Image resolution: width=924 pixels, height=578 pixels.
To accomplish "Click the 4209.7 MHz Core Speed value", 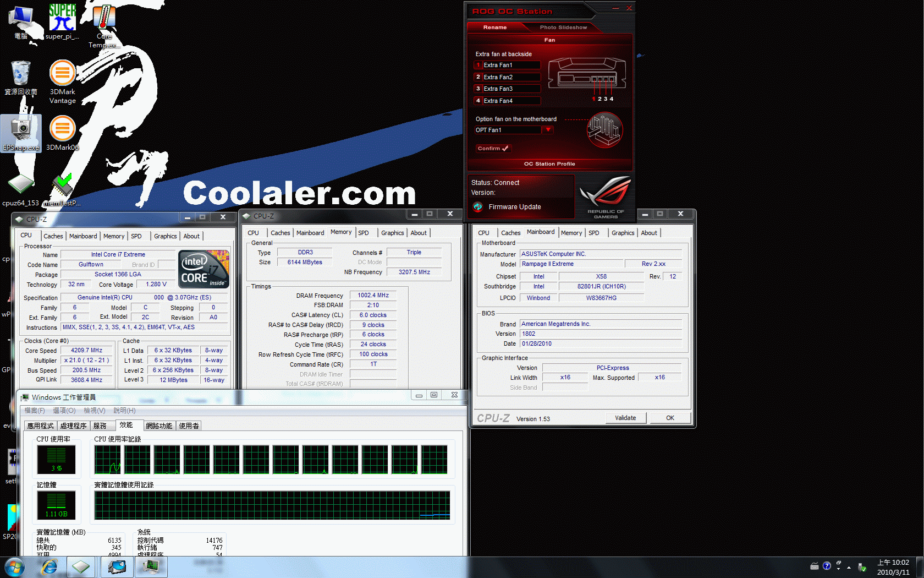I will pos(87,350).
